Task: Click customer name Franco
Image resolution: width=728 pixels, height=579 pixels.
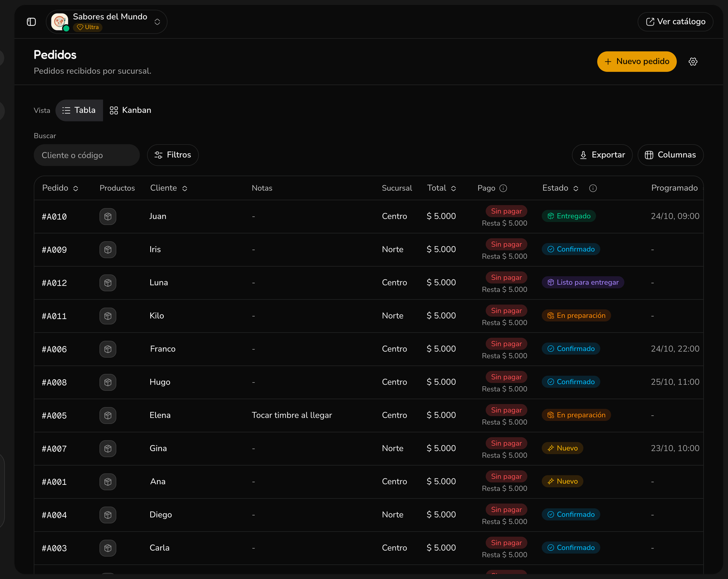Action: coord(163,349)
